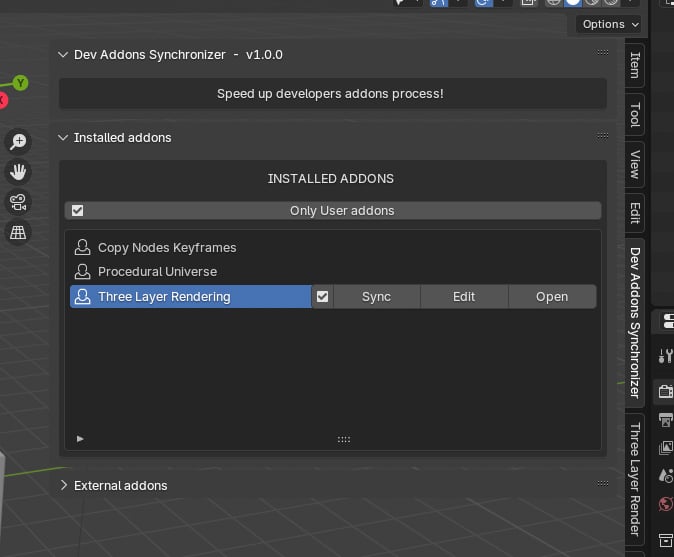Screen dimensions: 674x557
Task: Click the Open button for Three Layer Rendering
Action: tap(552, 297)
